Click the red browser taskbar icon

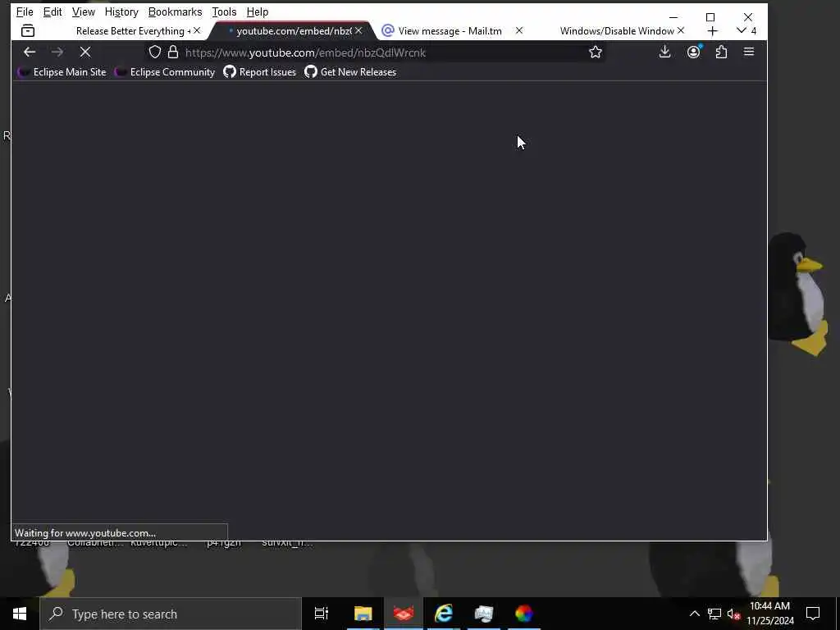[404, 614]
